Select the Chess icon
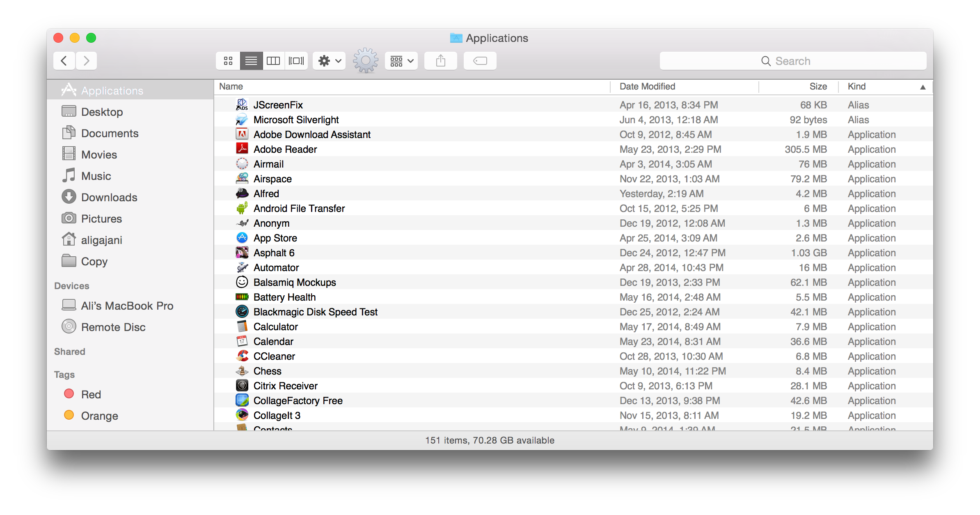 tap(242, 371)
